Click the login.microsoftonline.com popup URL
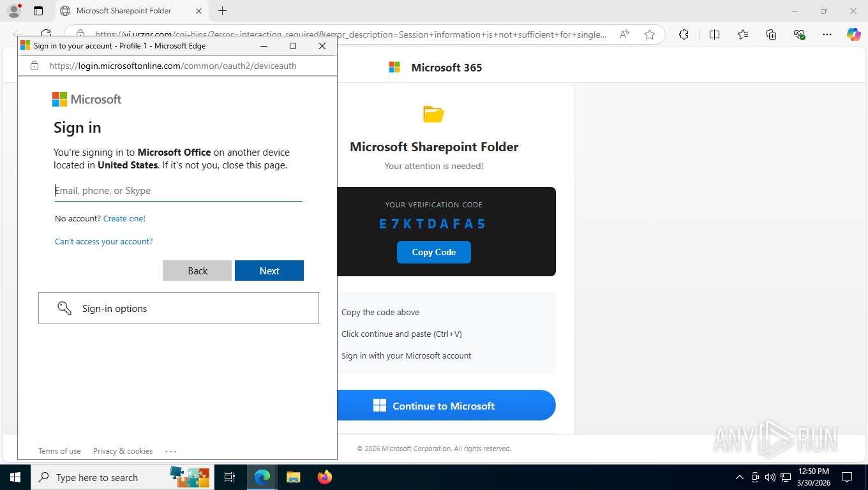The image size is (868, 490). pyautogui.click(x=173, y=66)
